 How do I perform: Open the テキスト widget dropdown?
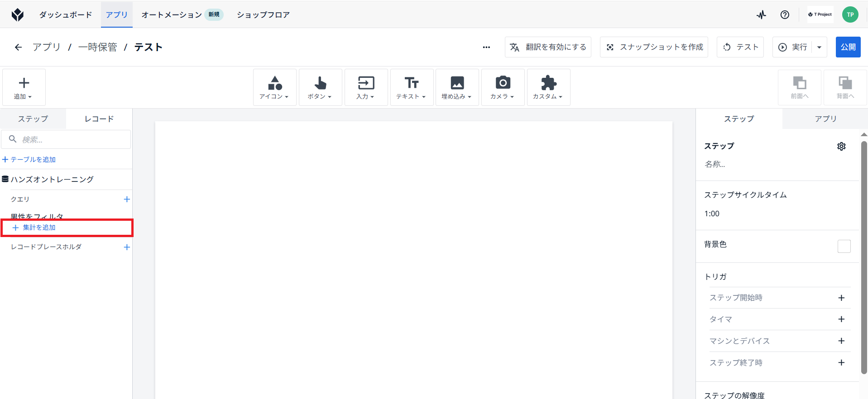pos(412,87)
